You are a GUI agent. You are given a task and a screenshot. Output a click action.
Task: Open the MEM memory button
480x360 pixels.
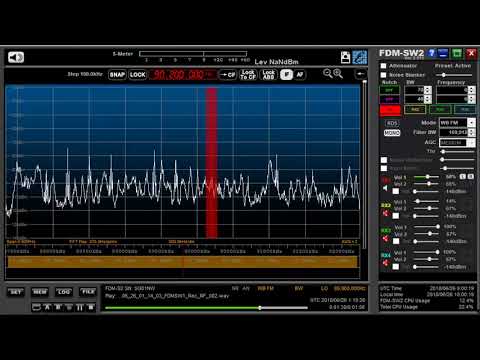pyautogui.click(x=40, y=292)
